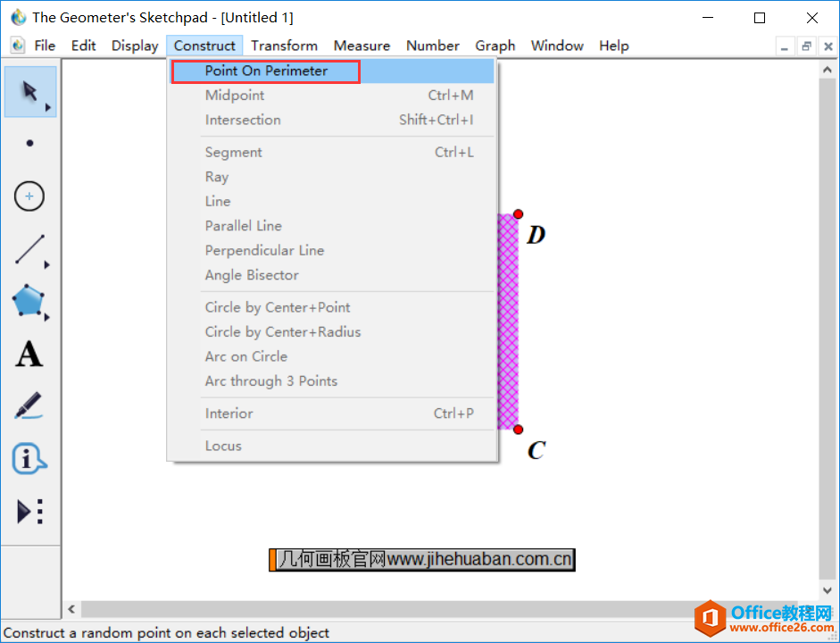Select the Point tool

30,143
